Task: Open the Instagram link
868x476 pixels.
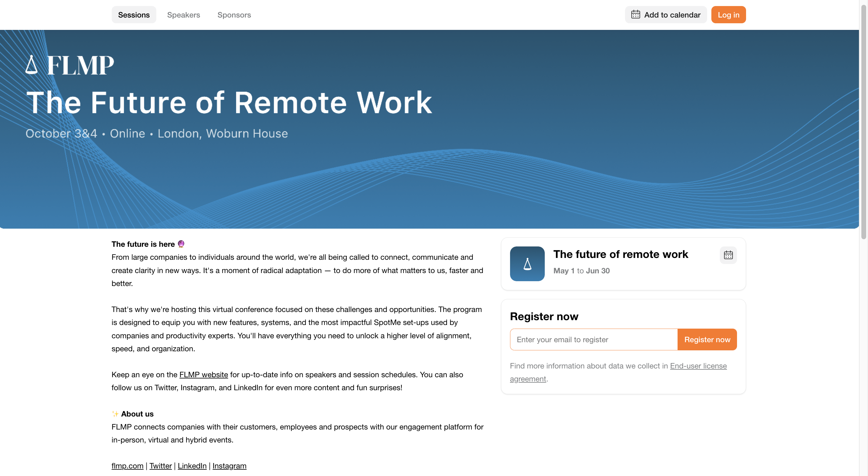Action: (x=229, y=465)
